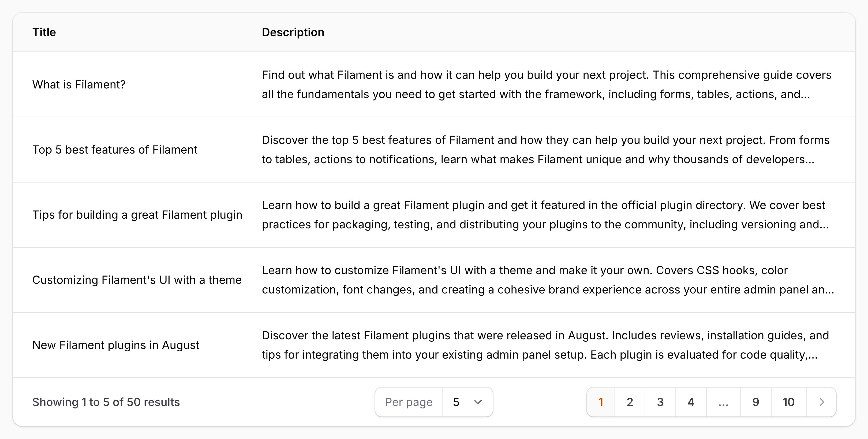Select "New Filament plugins in August" title
Viewport: 868px width, 439px height.
coord(115,345)
